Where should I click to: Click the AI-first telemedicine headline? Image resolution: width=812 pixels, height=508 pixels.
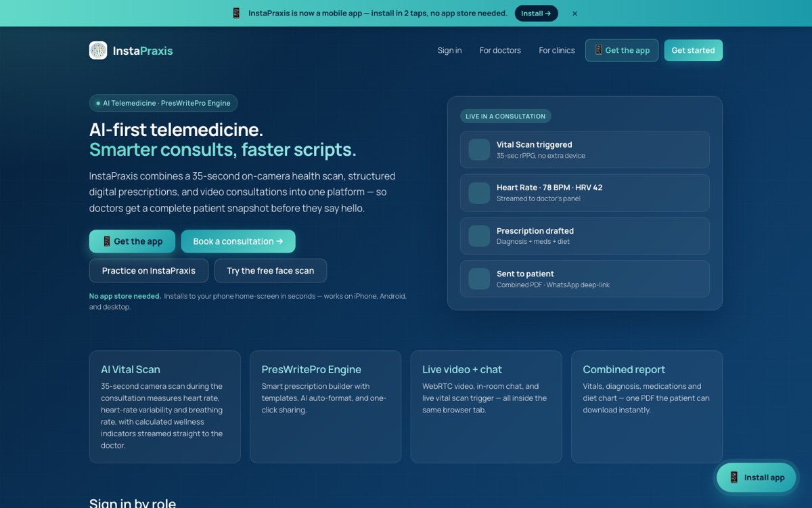pos(176,129)
